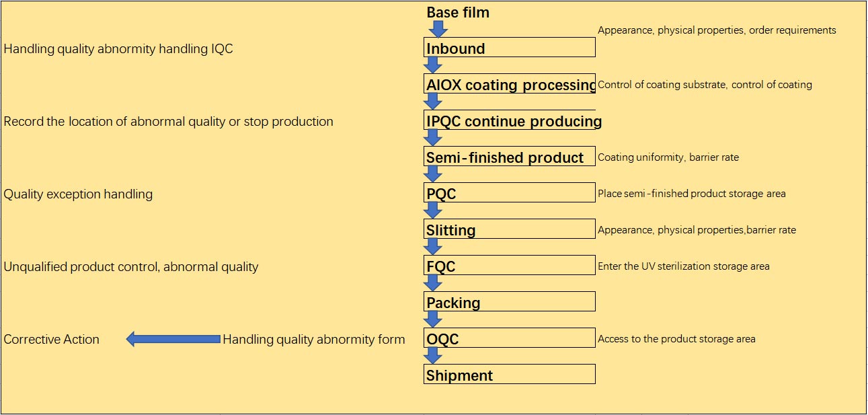Click the Handling quality abnormity form text
This screenshot has height=415, width=868.
(x=314, y=340)
